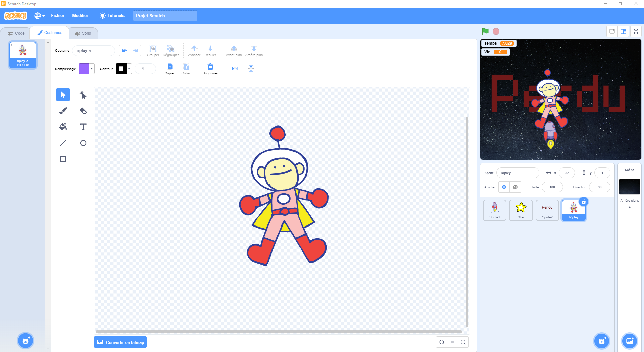Activate the Reshape tool
Viewport: 644px width, 352px height.
83,95
